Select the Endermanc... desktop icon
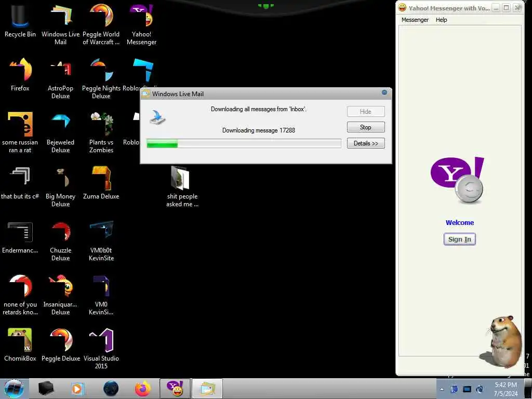This screenshot has width=532, height=399. coord(20,237)
